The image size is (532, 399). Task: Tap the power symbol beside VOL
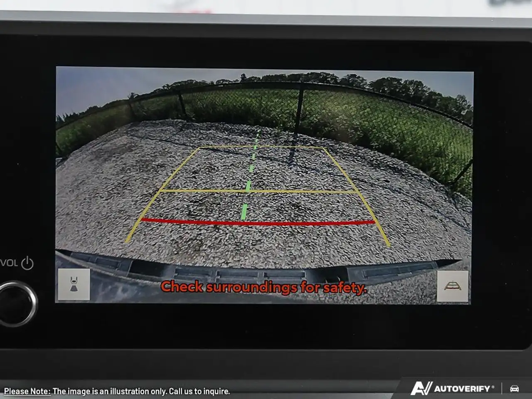tap(27, 263)
